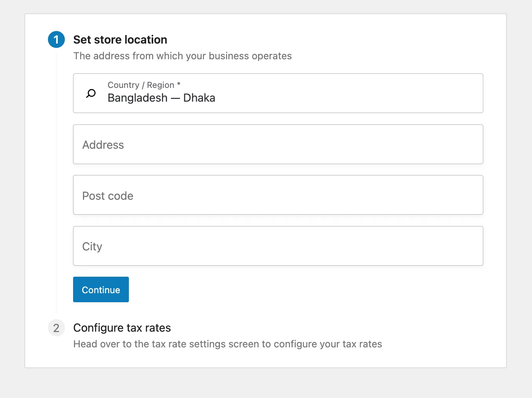Select step 1 circle icon
The width and height of the screenshot is (532, 398).
[x=56, y=40]
